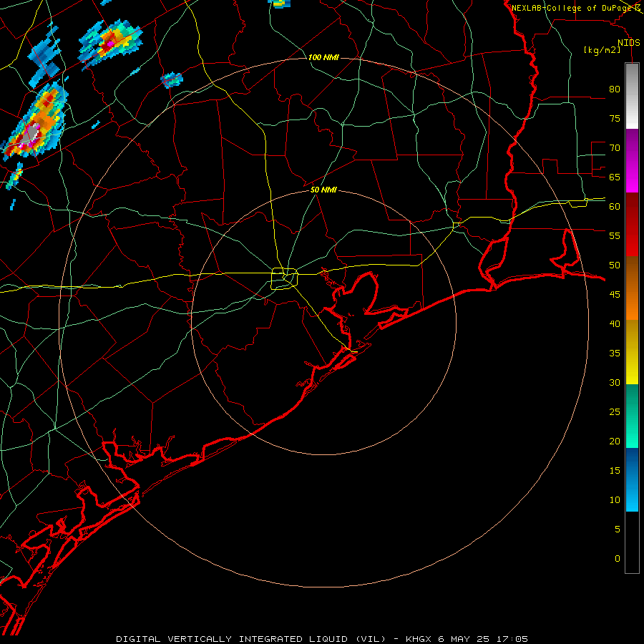Select the [kg/m2] units label

[x=602, y=50]
